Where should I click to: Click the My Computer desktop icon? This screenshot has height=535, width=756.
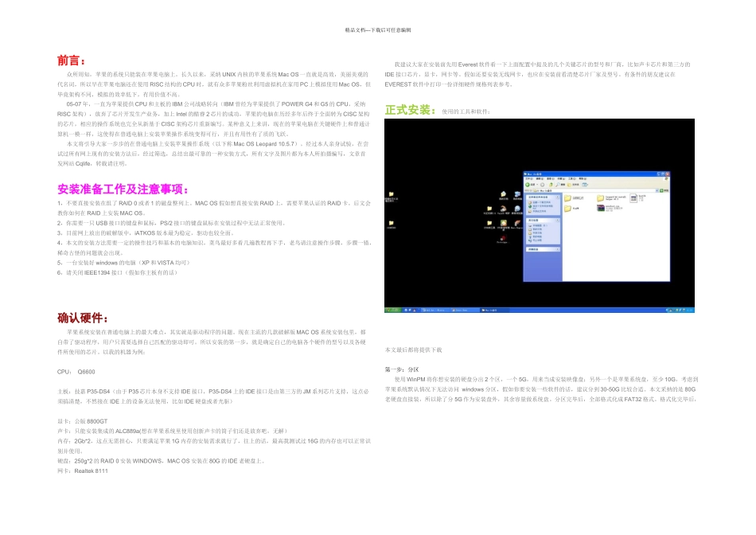pos(517,196)
